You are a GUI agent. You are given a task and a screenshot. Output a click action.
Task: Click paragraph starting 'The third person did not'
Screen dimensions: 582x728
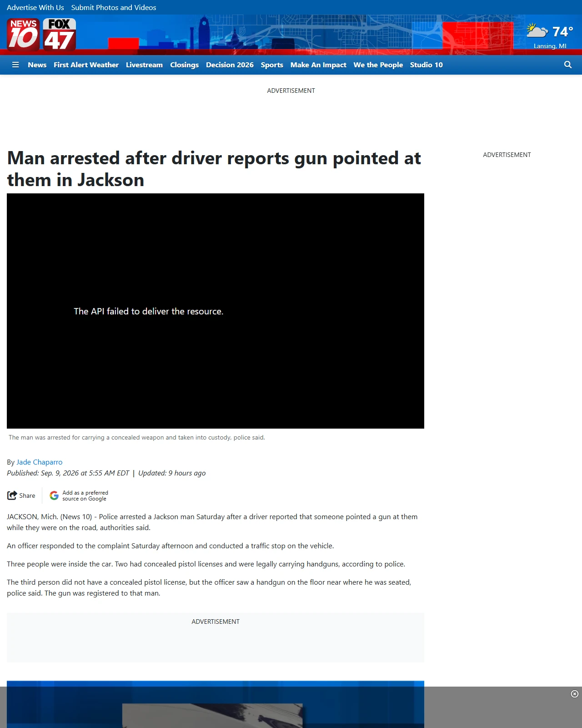click(x=209, y=587)
